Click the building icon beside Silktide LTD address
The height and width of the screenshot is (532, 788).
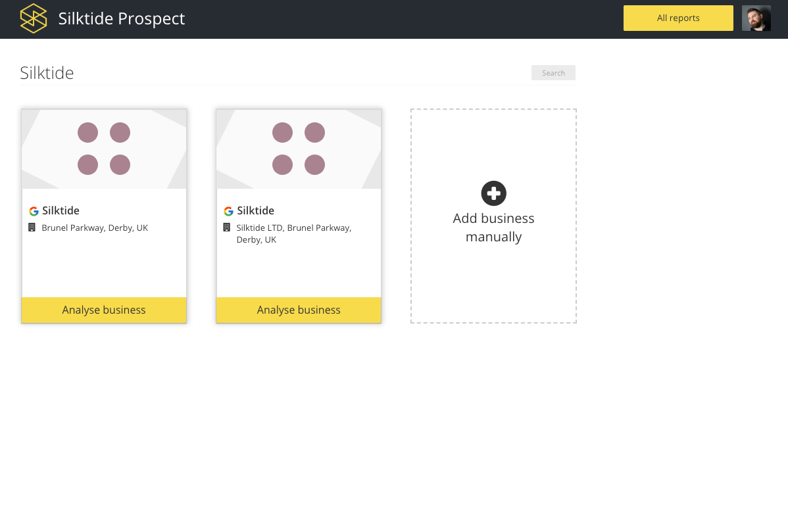[x=228, y=228]
